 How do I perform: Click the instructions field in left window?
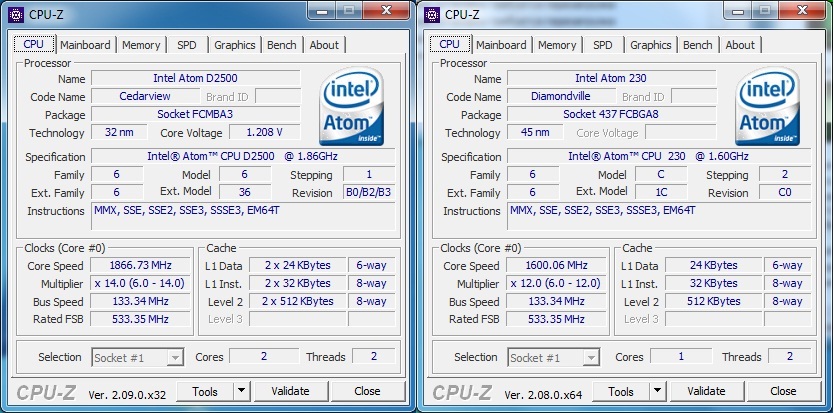[244, 216]
